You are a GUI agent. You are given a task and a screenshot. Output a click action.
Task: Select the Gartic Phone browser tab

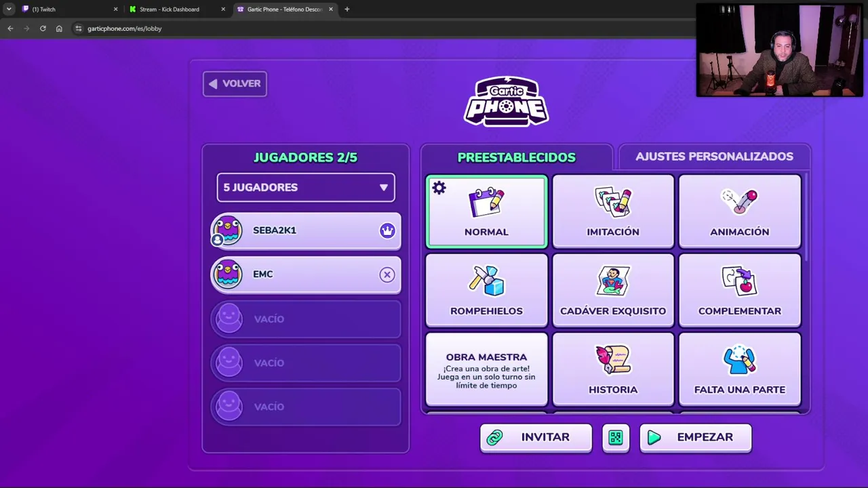point(285,9)
